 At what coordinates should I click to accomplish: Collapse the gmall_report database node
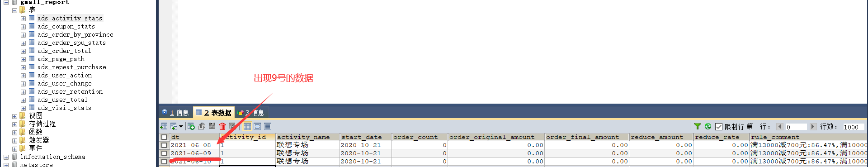(x=6, y=2)
